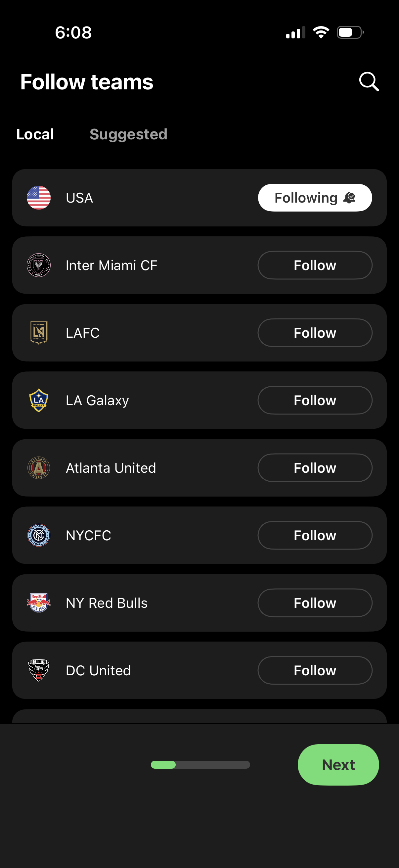Click the onboarding progress bar
Screen dimensions: 399x868
[200, 765]
